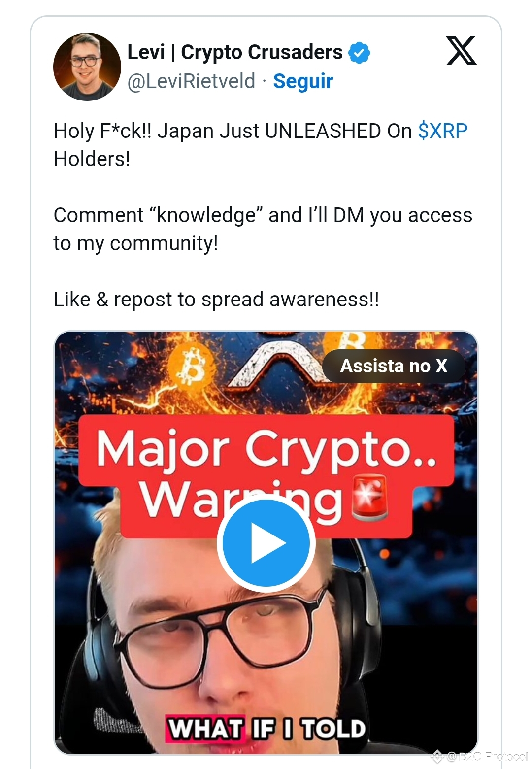The image size is (532, 769).
Task: Tap the Assista no X button
Action: pyautogui.click(x=394, y=366)
